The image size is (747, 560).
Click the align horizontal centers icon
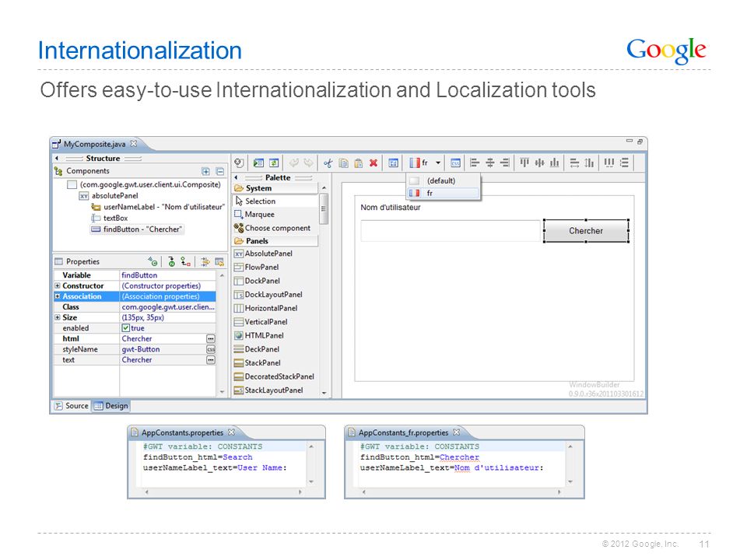click(x=489, y=163)
